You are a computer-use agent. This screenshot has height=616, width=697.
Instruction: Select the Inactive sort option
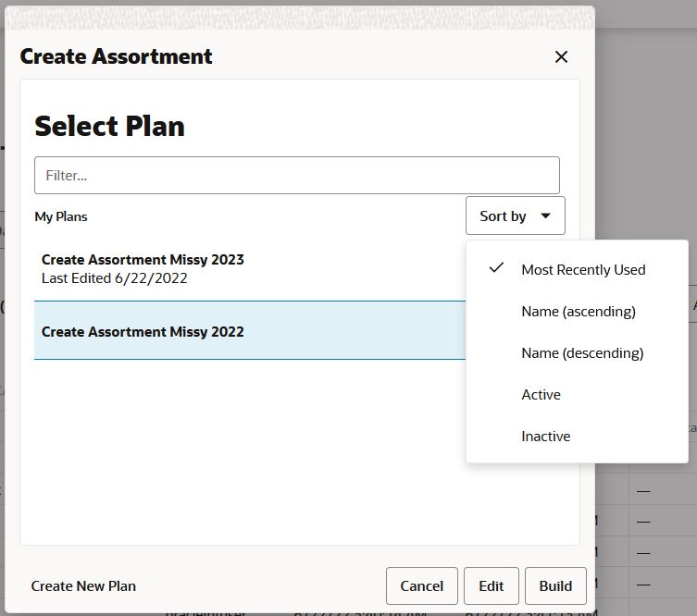click(x=577, y=437)
